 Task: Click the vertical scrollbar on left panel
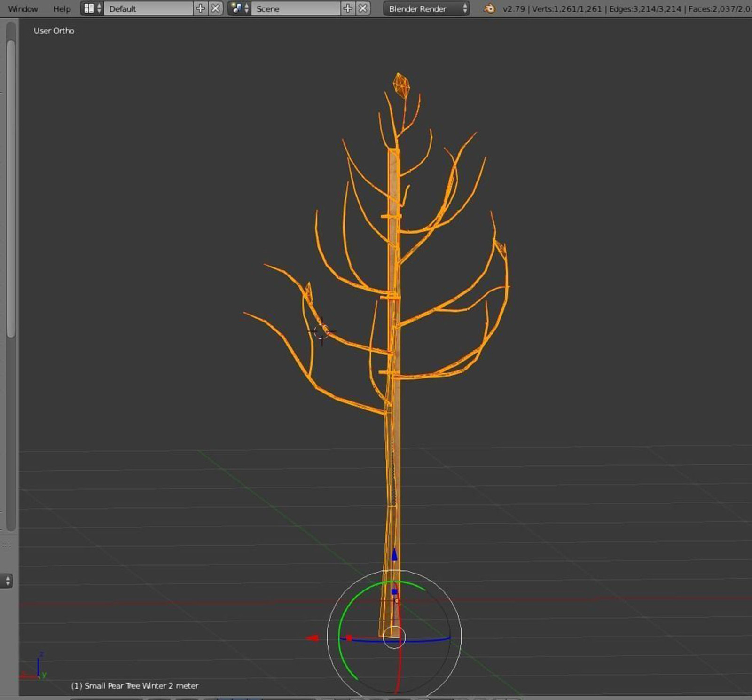11,188
